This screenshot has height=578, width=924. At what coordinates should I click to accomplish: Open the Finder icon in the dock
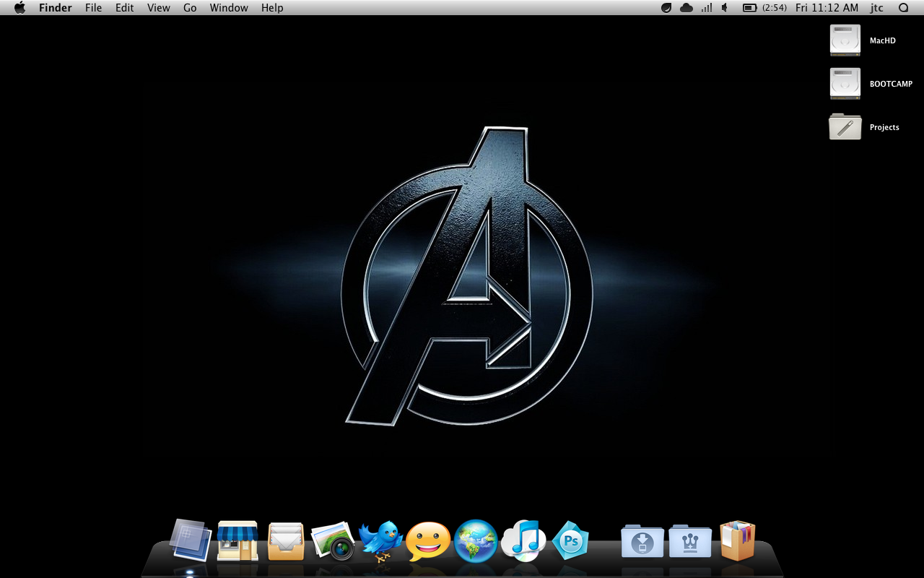click(191, 540)
